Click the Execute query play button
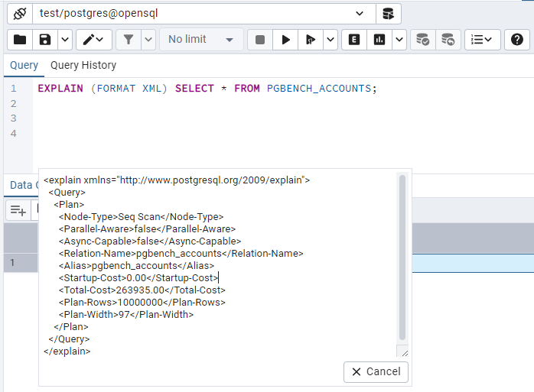The width and height of the screenshot is (534, 392). point(285,40)
